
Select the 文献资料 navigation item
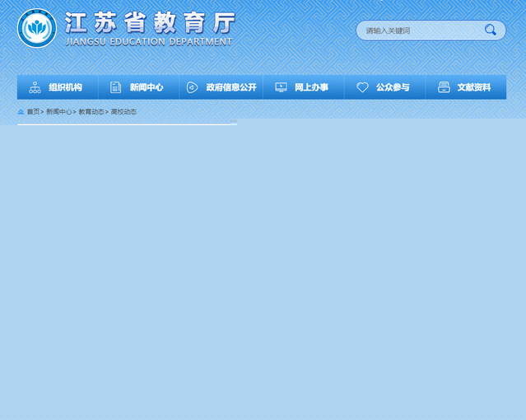click(x=474, y=87)
